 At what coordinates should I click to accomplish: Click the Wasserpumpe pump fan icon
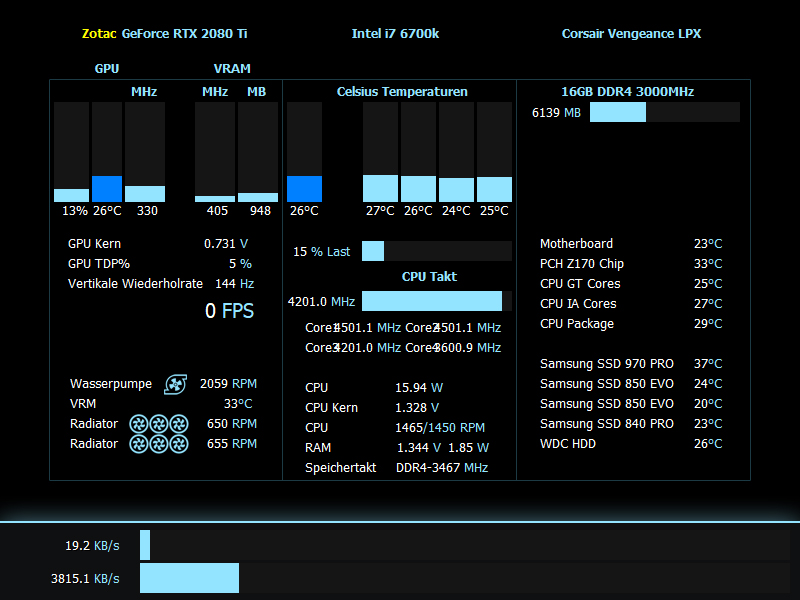coord(176,384)
